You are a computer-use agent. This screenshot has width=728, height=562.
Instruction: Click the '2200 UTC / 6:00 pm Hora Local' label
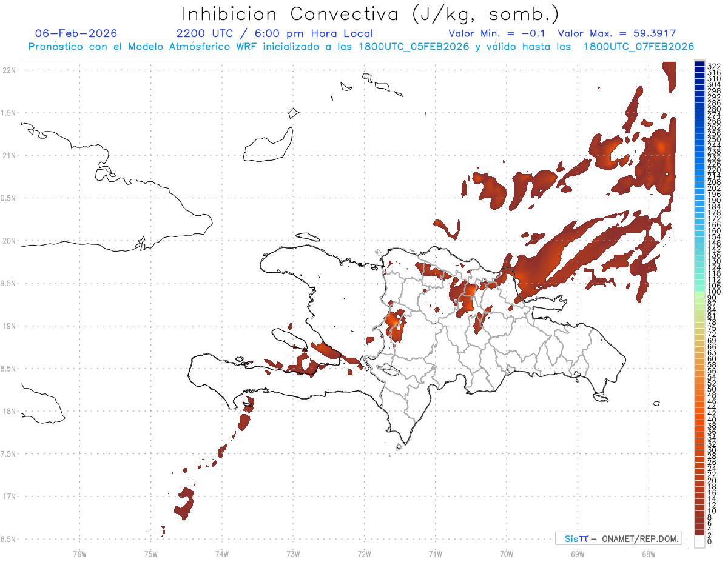[x=275, y=33]
